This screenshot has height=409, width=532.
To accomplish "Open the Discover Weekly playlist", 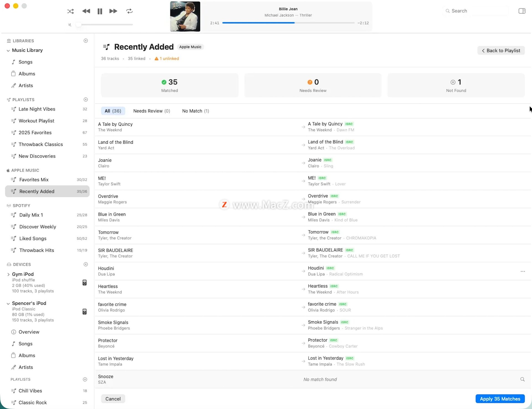I will 47,227.
